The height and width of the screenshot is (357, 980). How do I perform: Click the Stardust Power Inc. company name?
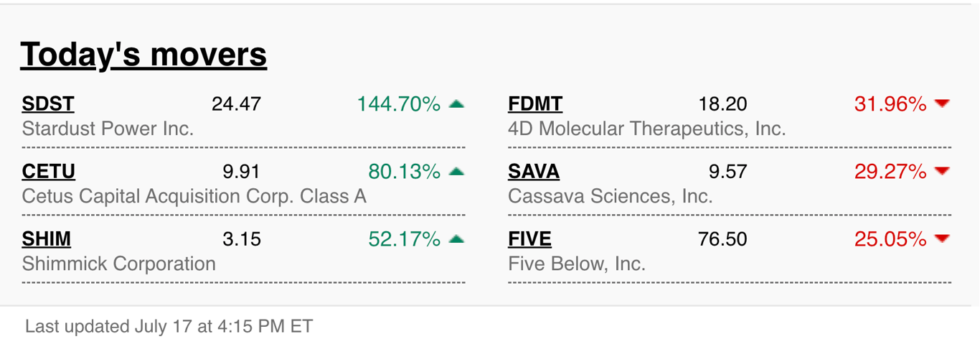coord(108,129)
